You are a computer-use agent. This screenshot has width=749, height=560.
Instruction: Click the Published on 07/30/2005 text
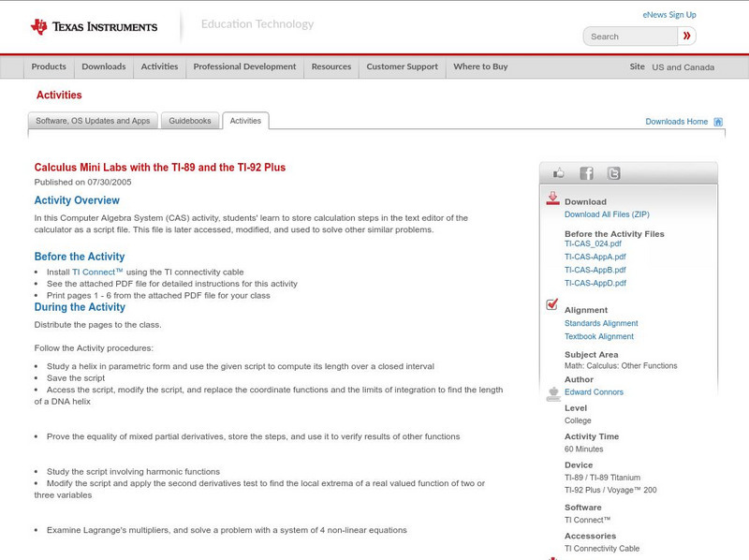point(82,182)
